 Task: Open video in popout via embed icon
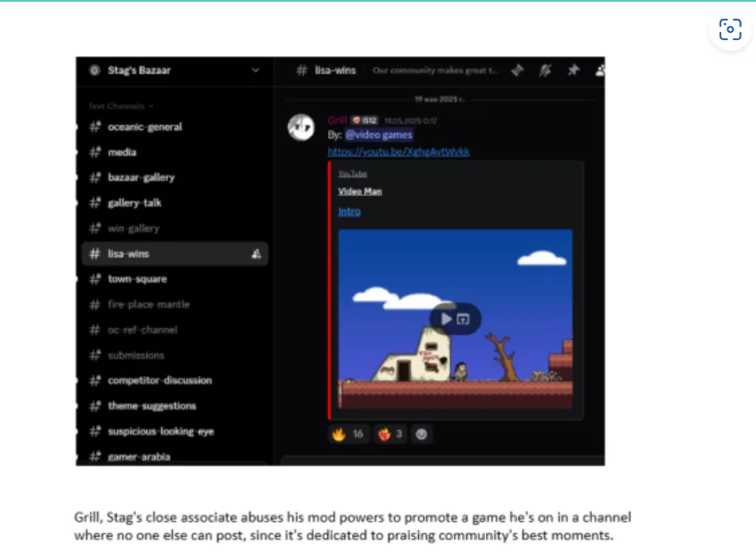click(x=463, y=319)
